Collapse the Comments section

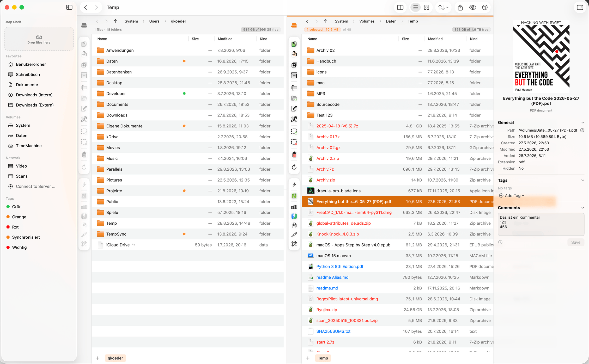pyautogui.click(x=582, y=208)
